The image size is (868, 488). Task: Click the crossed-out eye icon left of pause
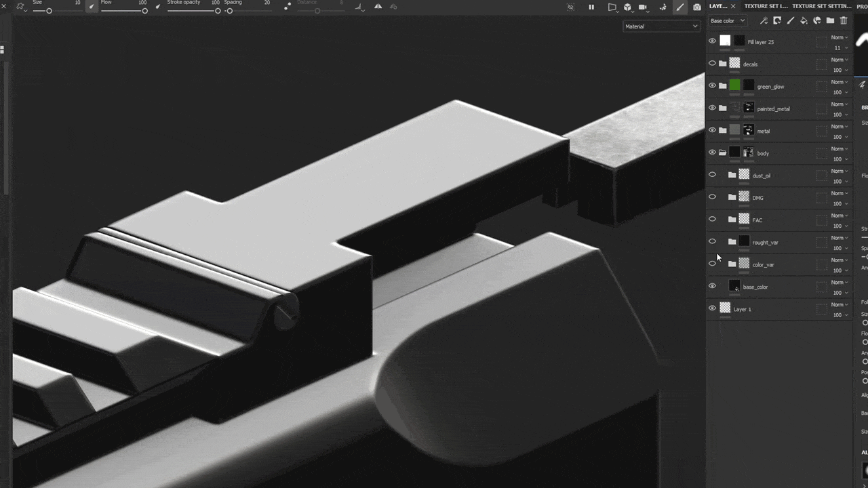[x=571, y=7]
